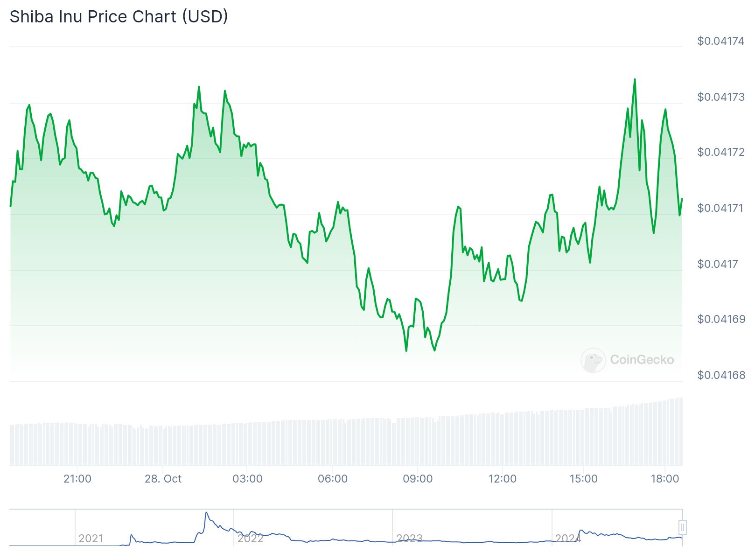Screen dimensions: 755x560
Task: Click the 2021 label in navigator
Action: (x=91, y=539)
